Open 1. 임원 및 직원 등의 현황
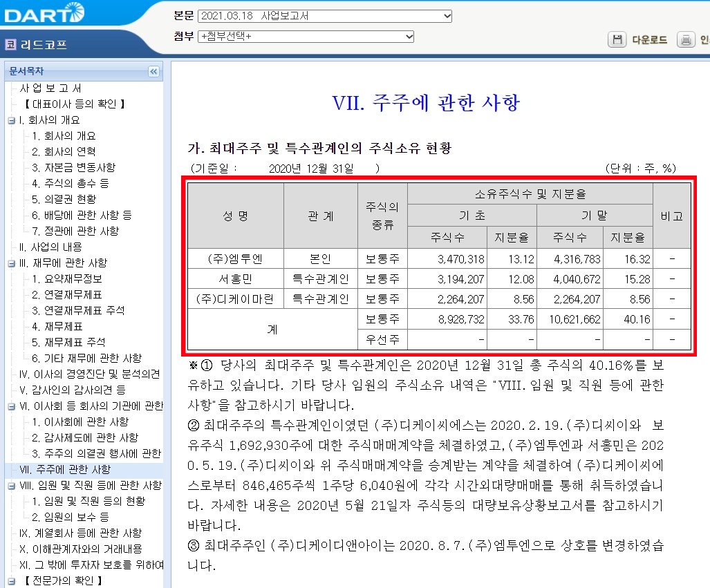 click(88, 501)
